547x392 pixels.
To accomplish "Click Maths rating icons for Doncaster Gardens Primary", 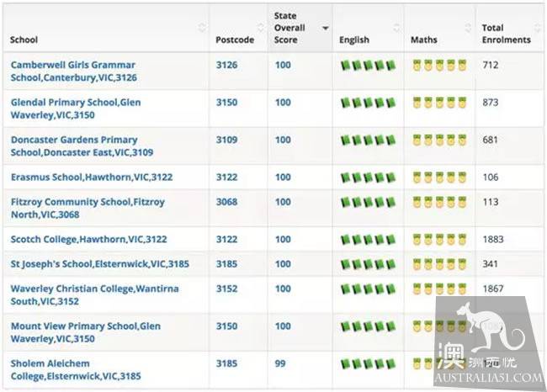I will click(439, 140).
